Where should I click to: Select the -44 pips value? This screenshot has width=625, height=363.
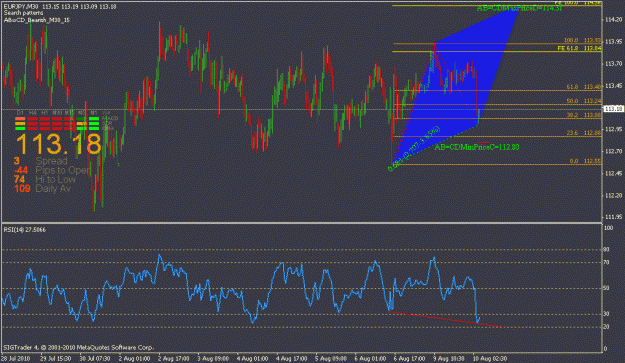[21, 170]
